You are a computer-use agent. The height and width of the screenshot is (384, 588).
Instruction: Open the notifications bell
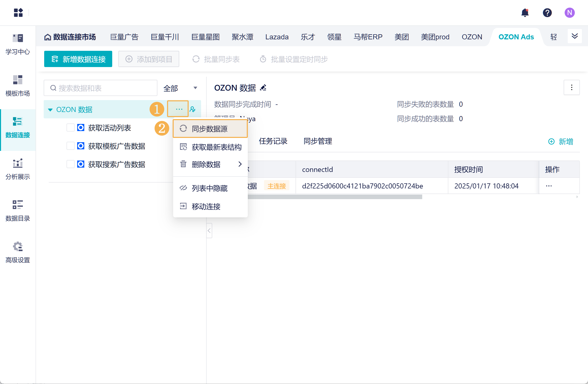pyautogui.click(x=525, y=12)
